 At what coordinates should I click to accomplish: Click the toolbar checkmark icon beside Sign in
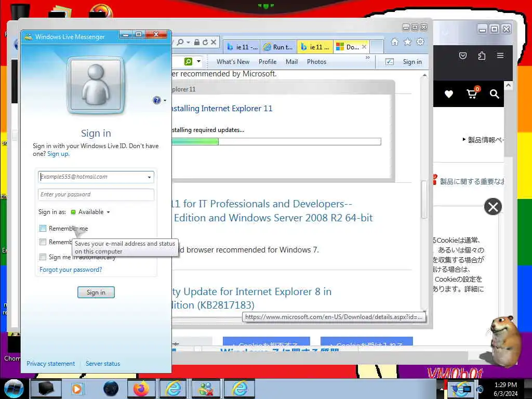390,62
